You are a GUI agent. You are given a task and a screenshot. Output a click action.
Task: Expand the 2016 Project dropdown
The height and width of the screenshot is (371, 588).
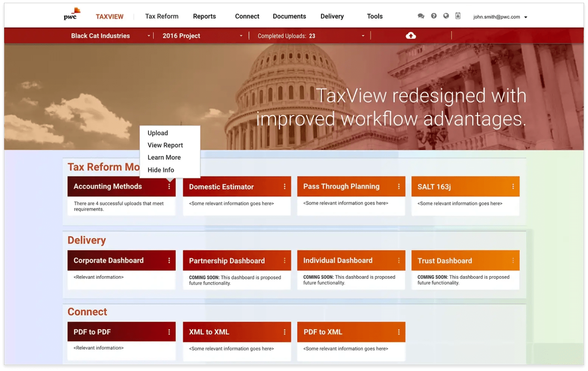(x=241, y=36)
